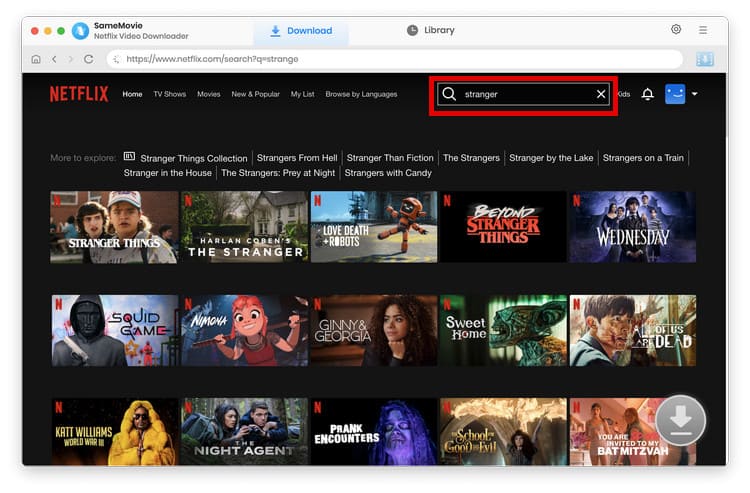The image size is (750, 493).
Task: Click the macOS red close window button
Action: coord(34,31)
